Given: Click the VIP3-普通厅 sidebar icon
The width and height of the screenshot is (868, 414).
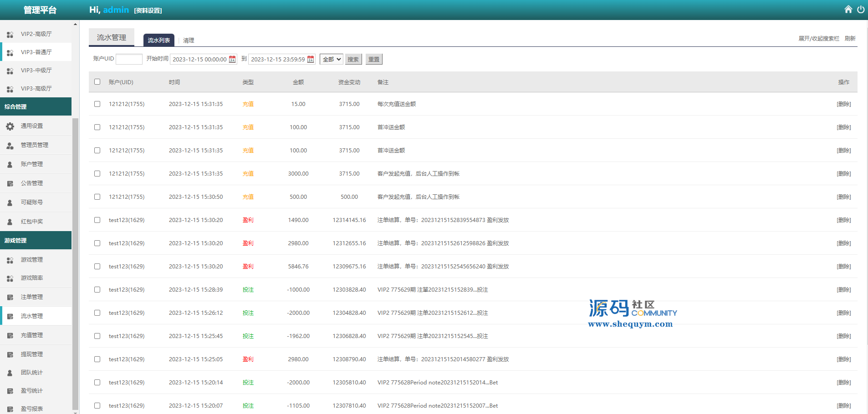Looking at the screenshot, I should 10,53.
